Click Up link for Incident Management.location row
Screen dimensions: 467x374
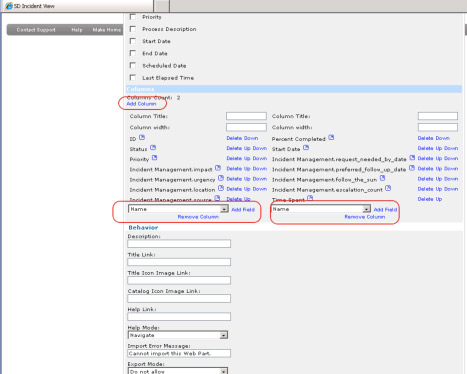pos(247,189)
